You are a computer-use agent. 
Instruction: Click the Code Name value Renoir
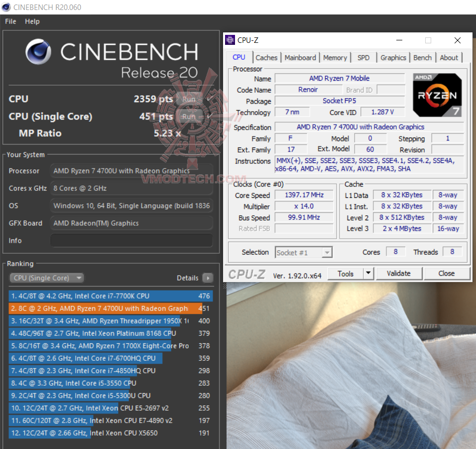point(308,90)
